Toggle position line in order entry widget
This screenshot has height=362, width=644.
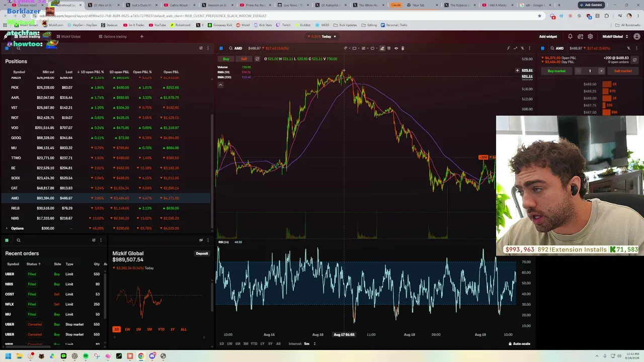pos(634,60)
